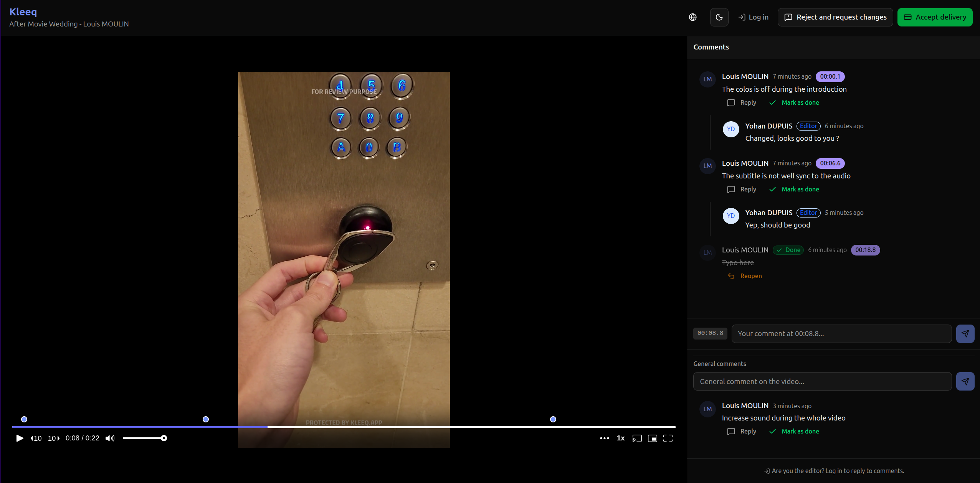980x483 pixels.
Task: Send the timestamped comment with the paper plane icon
Action: (966, 333)
